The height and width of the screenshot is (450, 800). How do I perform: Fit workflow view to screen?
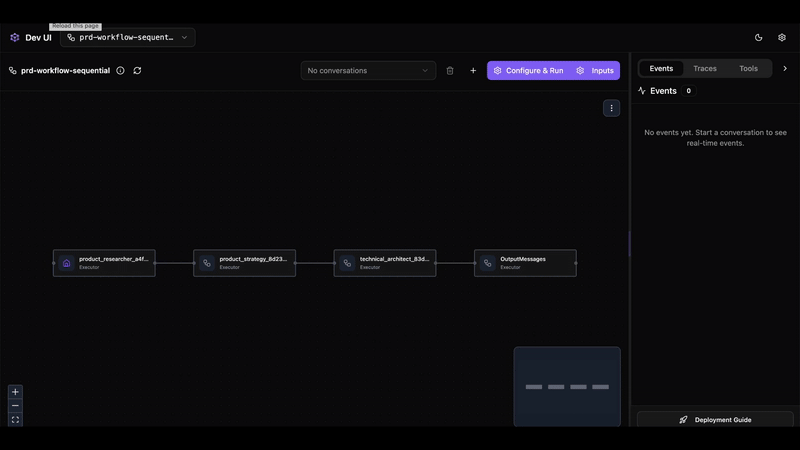point(15,420)
